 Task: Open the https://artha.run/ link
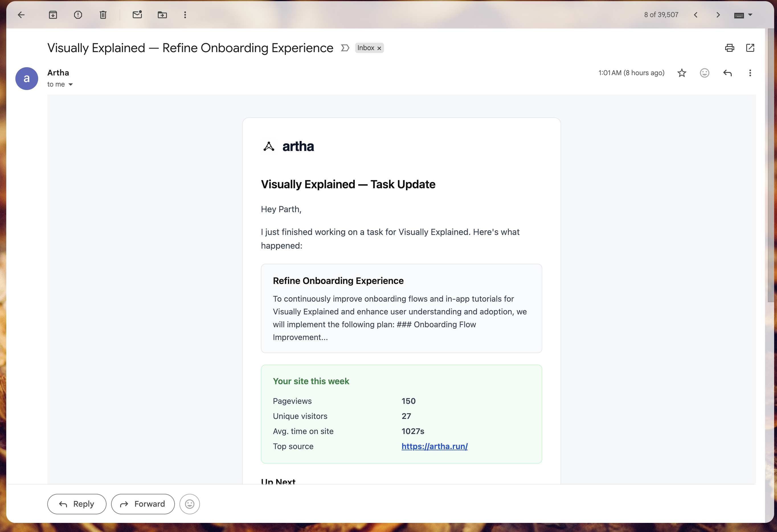[434, 446]
